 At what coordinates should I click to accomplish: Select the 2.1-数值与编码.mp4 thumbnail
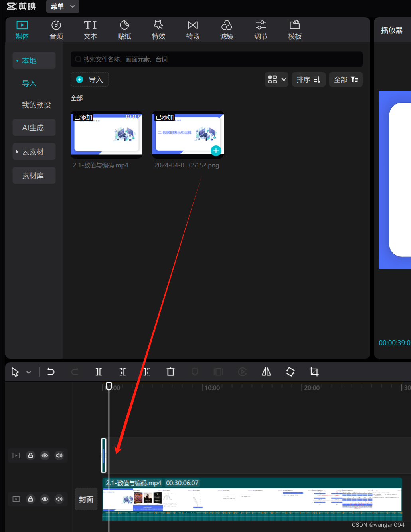107,134
